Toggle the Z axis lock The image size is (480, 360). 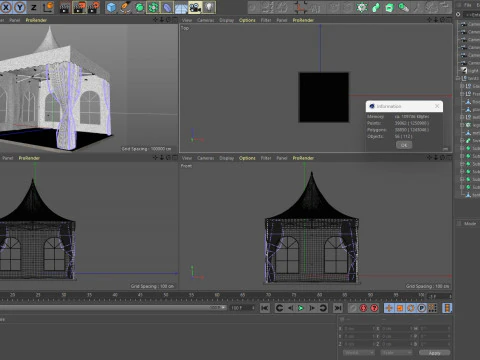[34, 7]
